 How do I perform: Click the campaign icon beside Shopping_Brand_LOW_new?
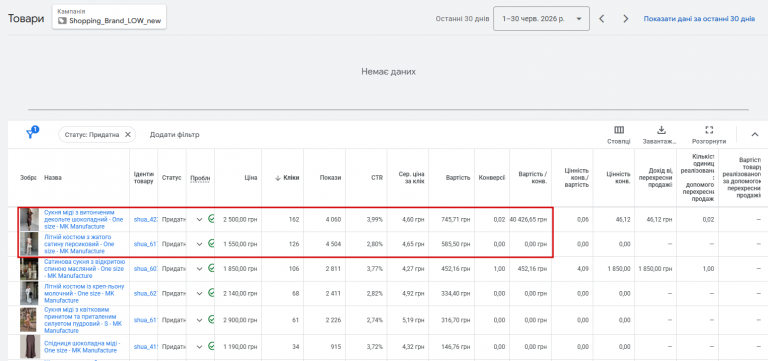62,21
